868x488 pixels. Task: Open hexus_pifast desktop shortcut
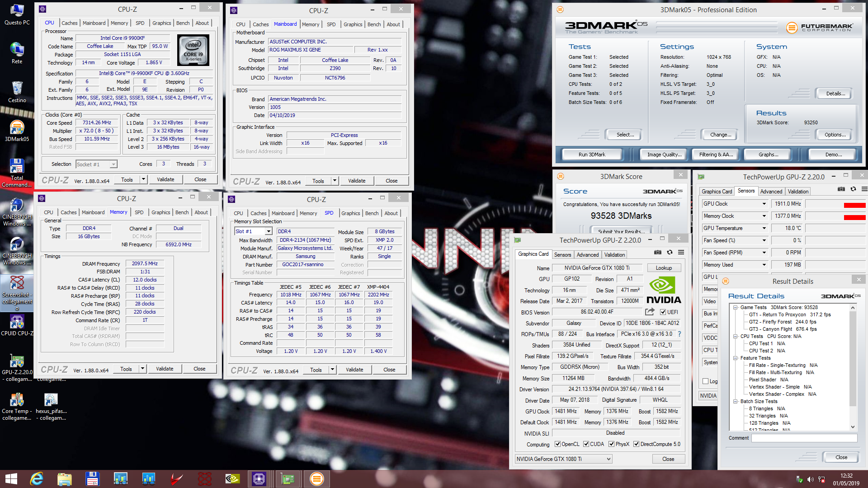(51, 407)
